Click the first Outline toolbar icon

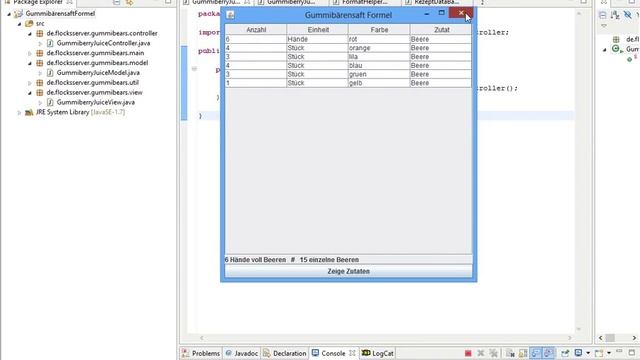tap(603, 16)
